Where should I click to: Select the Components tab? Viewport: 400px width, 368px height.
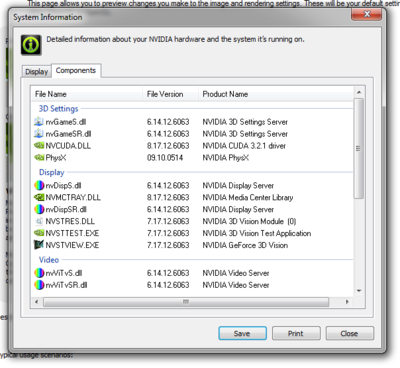(x=76, y=71)
